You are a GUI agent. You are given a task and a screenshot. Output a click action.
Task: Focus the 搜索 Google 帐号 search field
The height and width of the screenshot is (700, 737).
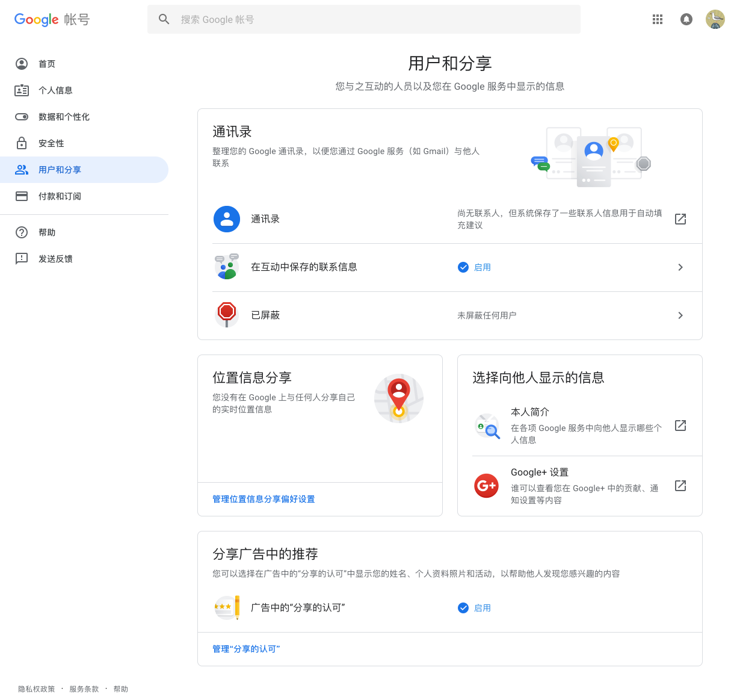point(364,19)
